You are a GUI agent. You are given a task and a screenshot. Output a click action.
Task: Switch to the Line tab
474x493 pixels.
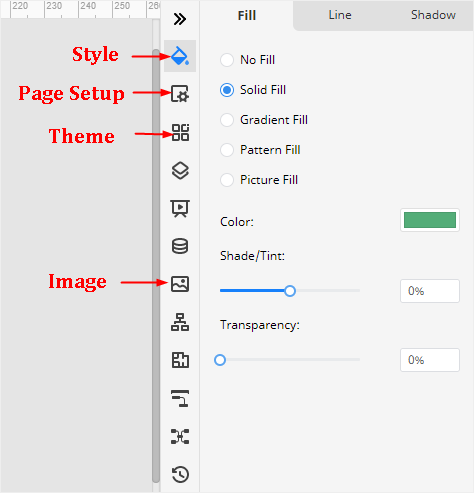coord(340,15)
